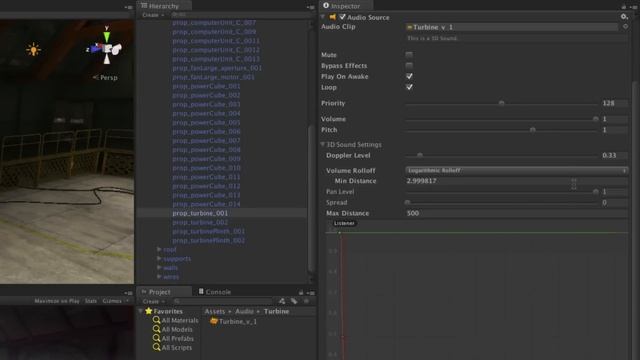Click the All Scripts search icon

[x=156, y=347]
